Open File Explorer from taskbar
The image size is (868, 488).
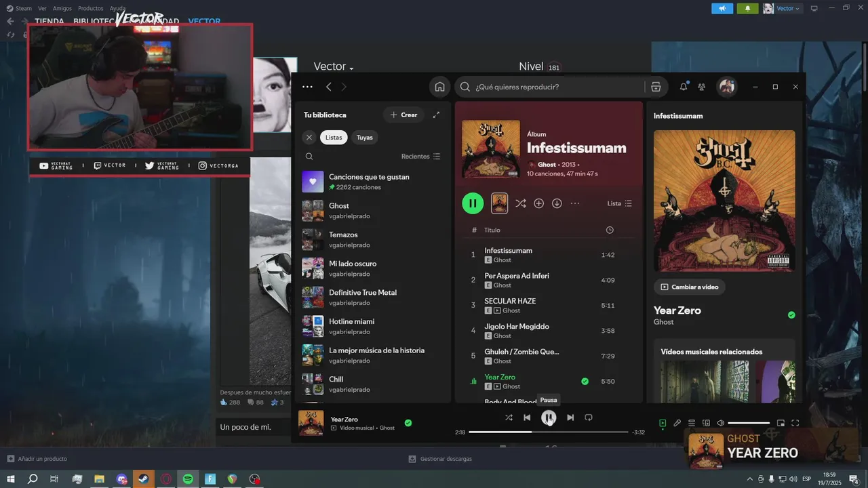[x=99, y=479]
